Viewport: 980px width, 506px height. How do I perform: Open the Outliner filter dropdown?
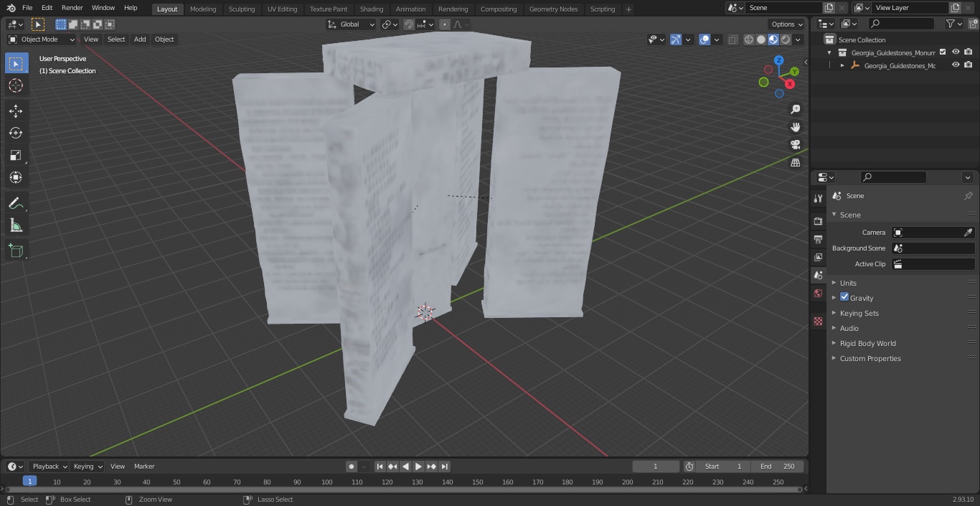(x=953, y=24)
